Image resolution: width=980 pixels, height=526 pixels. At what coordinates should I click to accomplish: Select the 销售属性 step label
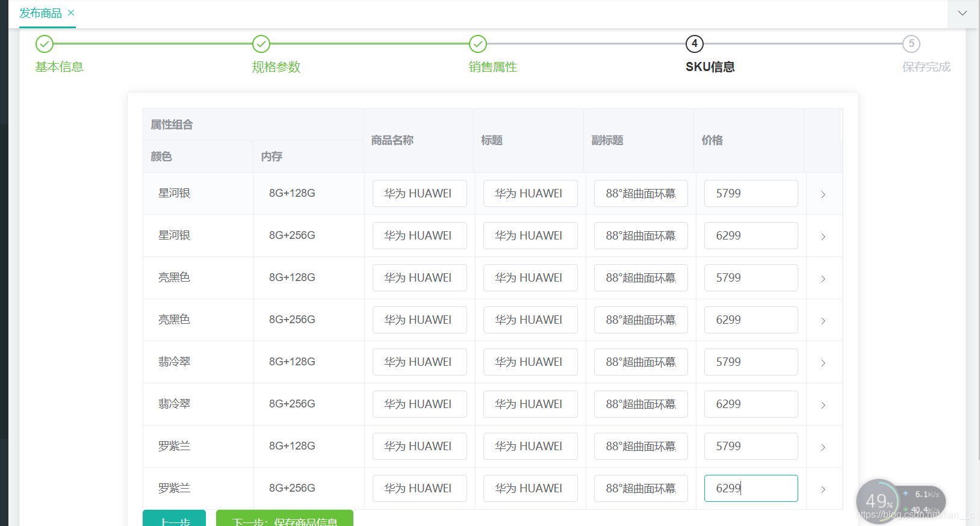[493, 67]
